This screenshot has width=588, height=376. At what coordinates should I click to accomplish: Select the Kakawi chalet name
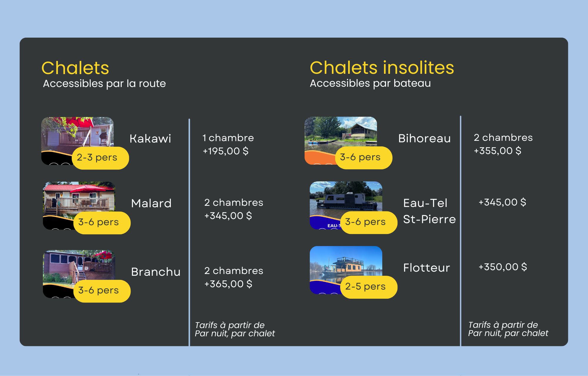(x=150, y=139)
